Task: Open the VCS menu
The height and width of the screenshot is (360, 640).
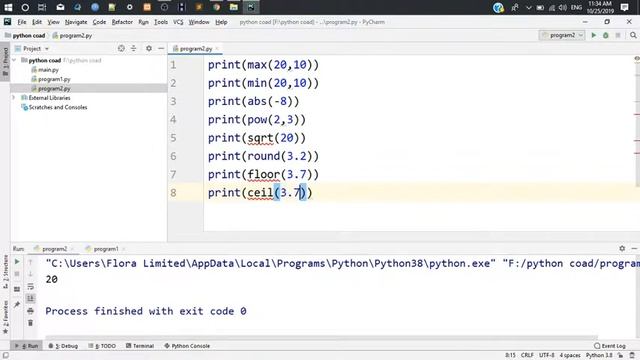Action: pos(178,22)
